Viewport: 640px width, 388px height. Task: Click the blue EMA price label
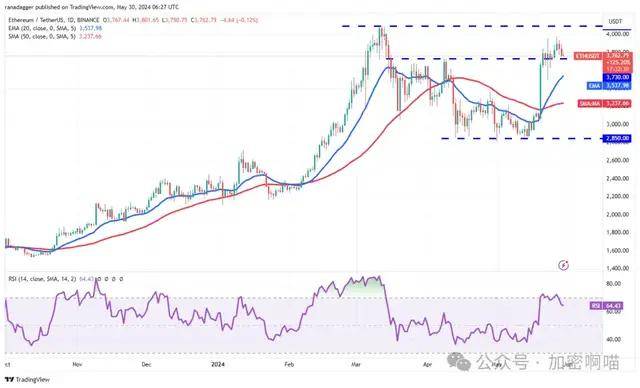[609, 86]
